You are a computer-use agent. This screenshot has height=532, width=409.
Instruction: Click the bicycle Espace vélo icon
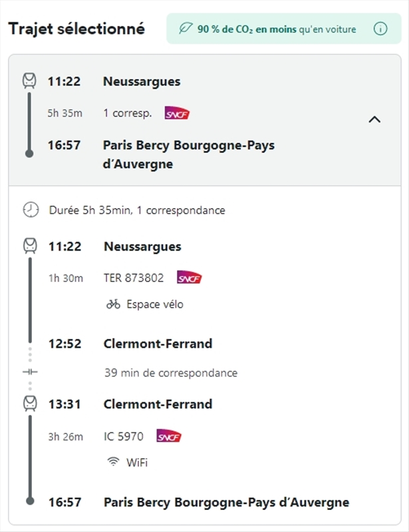point(113,304)
